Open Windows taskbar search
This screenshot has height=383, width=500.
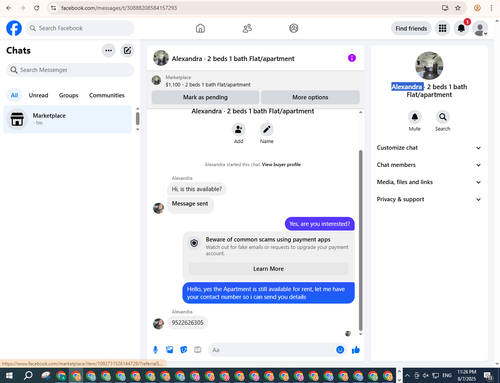[28, 376]
